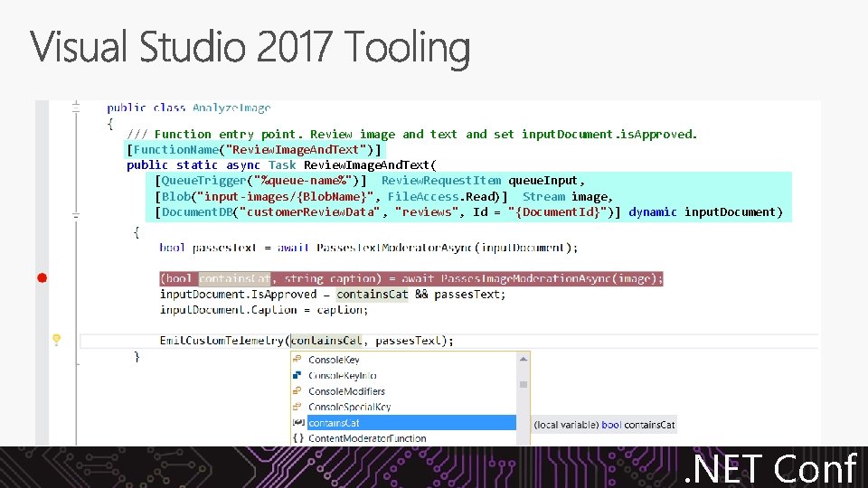Click the AnalyzeImage class name
868x488 pixels.
coord(231,108)
